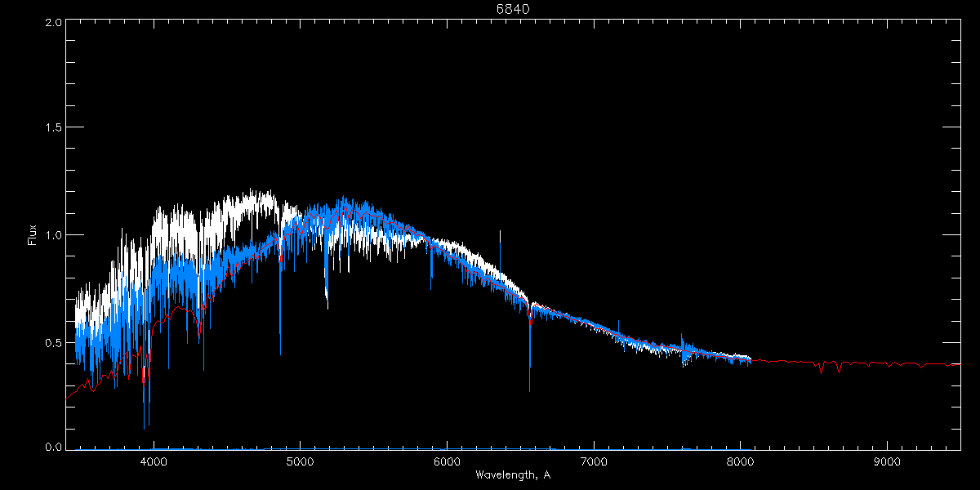Image resolution: width=980 pixels, height=490 pixels.
Task: Click the 7000 x-axis tick label
Action: (x=594, y=461)
